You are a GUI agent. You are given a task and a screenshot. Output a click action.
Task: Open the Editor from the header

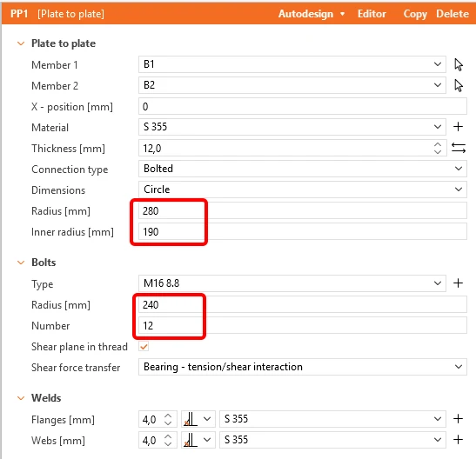tap(372, 14)
